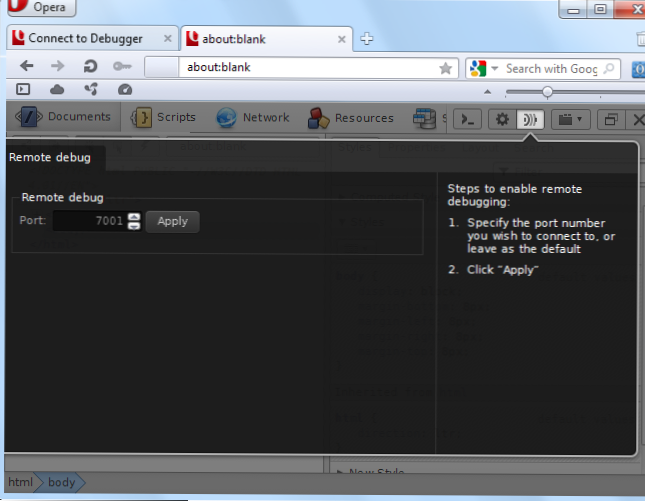
Task: Open the Google search engine dropdown
Action: [x=479, y=68]
